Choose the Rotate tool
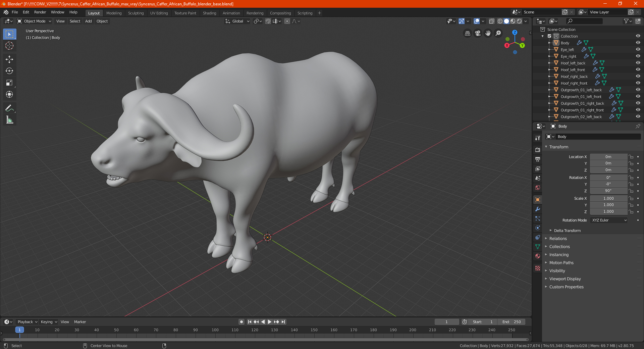 pyautogui.click(x=9, y=71)
